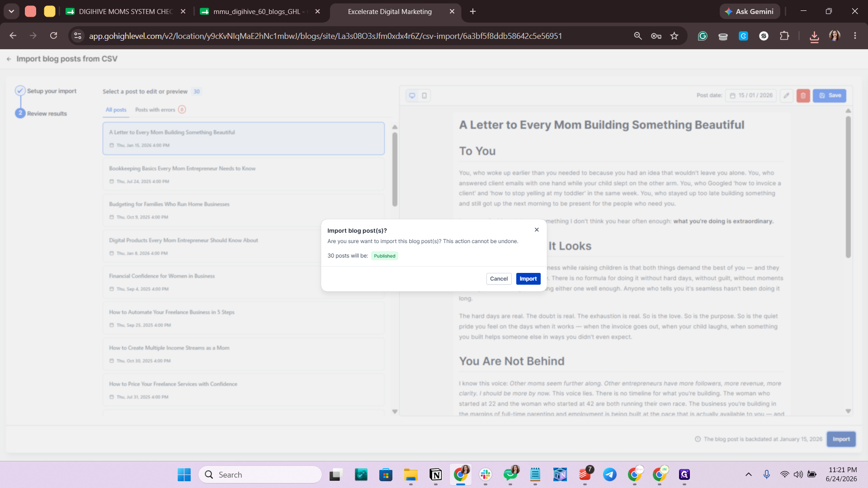Click the red delete post icon

point(803,95)
